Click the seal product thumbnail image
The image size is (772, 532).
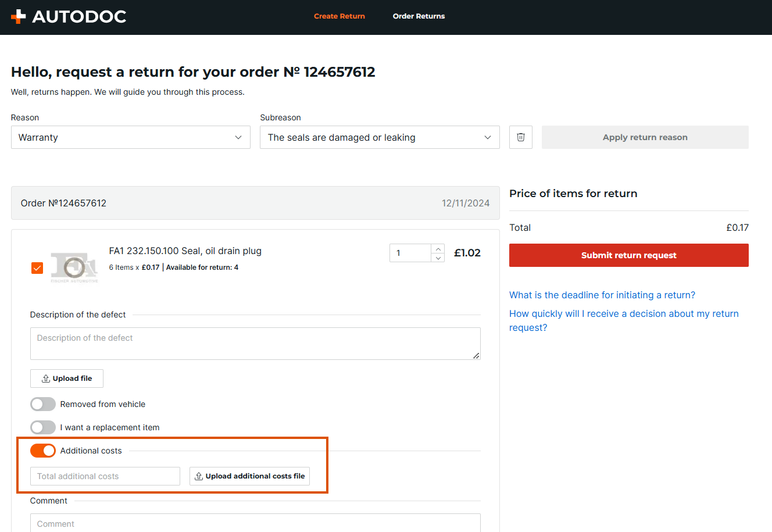[x=74, y=268]
